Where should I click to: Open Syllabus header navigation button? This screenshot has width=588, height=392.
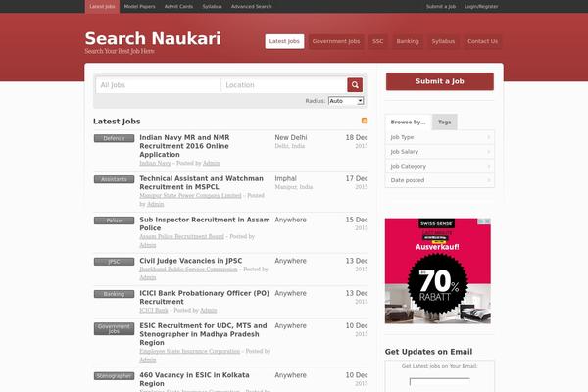click(443, 41)
